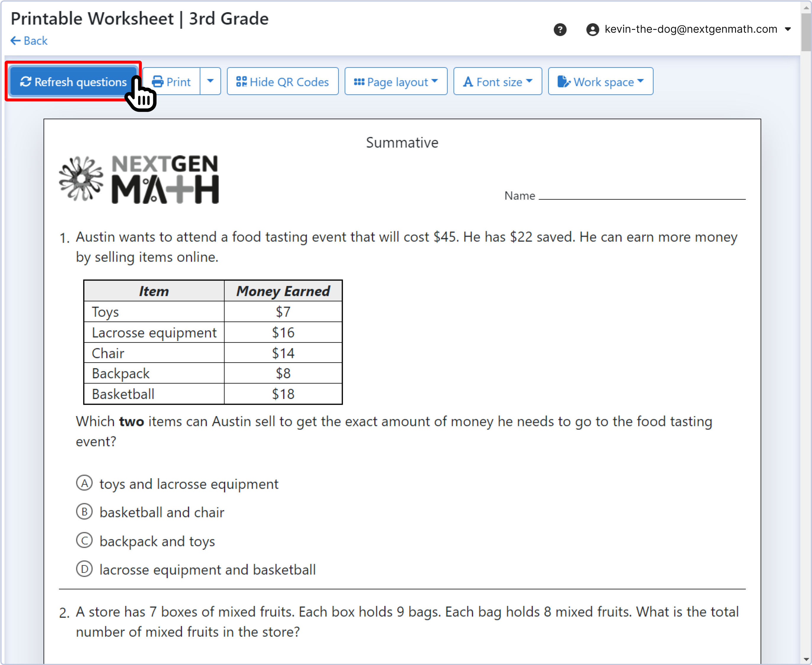Select answer bubble C
The width and height of the screenshot is (812, 665).
tap(84, 541)
